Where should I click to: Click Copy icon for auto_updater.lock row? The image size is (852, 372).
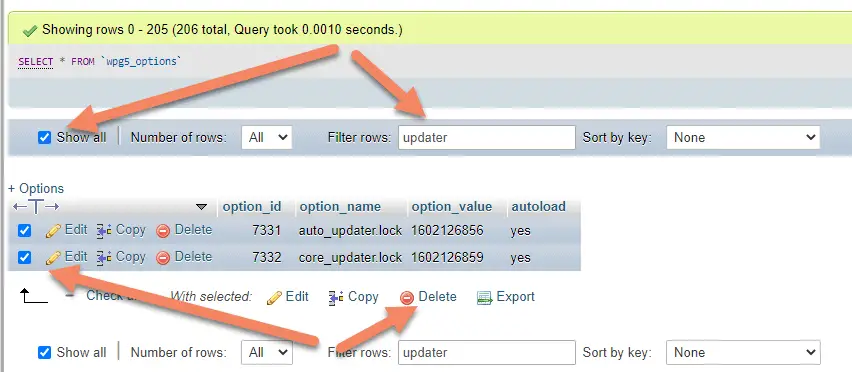coord(104,231)
